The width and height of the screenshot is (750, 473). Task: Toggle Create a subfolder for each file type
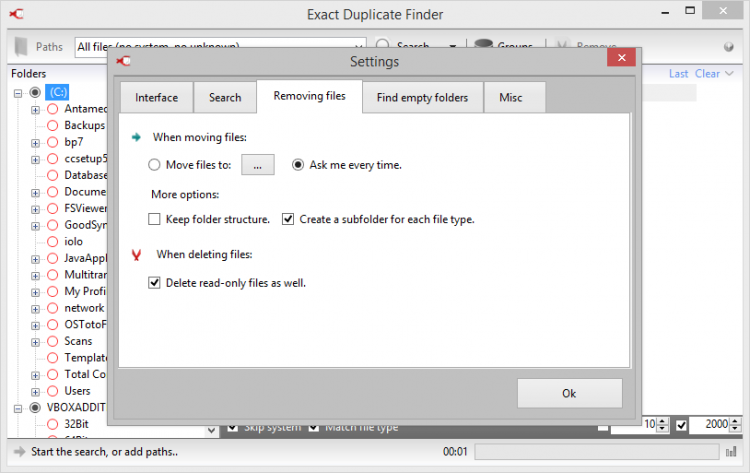pos(287,219)
